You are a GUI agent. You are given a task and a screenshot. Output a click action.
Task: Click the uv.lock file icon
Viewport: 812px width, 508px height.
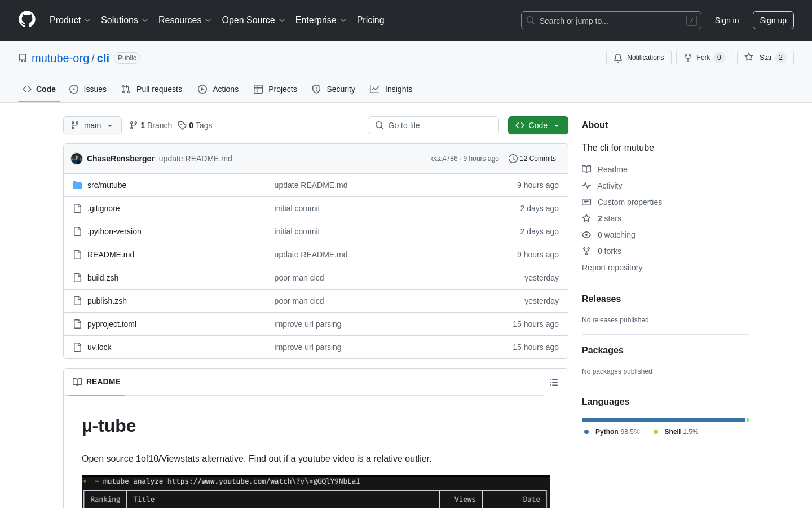[x=77, y=347]
